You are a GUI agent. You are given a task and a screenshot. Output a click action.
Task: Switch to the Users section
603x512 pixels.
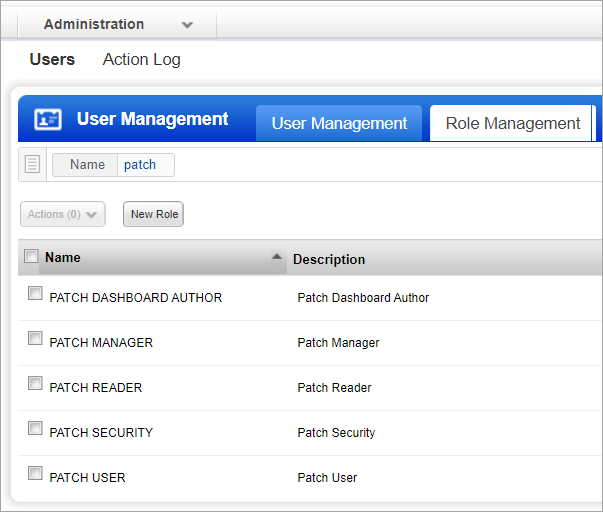pyautogui.click(x=52, y=59)
